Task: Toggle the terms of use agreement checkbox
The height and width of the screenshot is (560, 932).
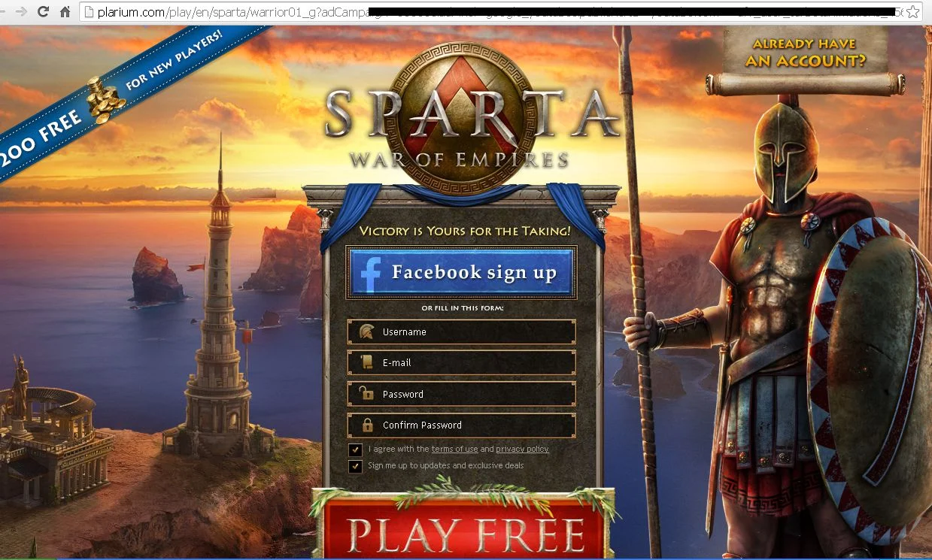Action: tap(356, 450)
